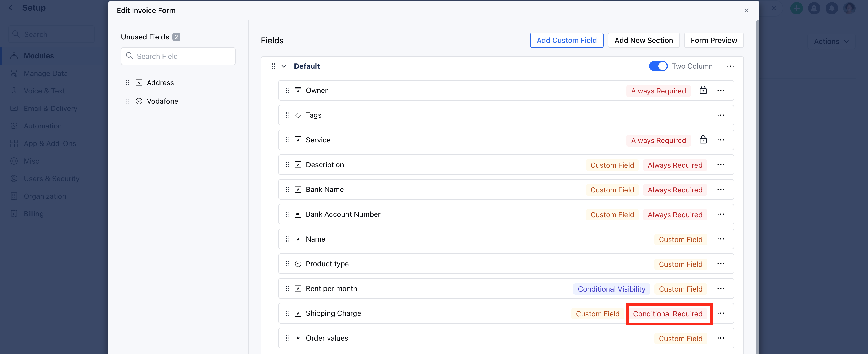Open Misc in the sidebar
868x354 pixels.
tap(31, 161)
